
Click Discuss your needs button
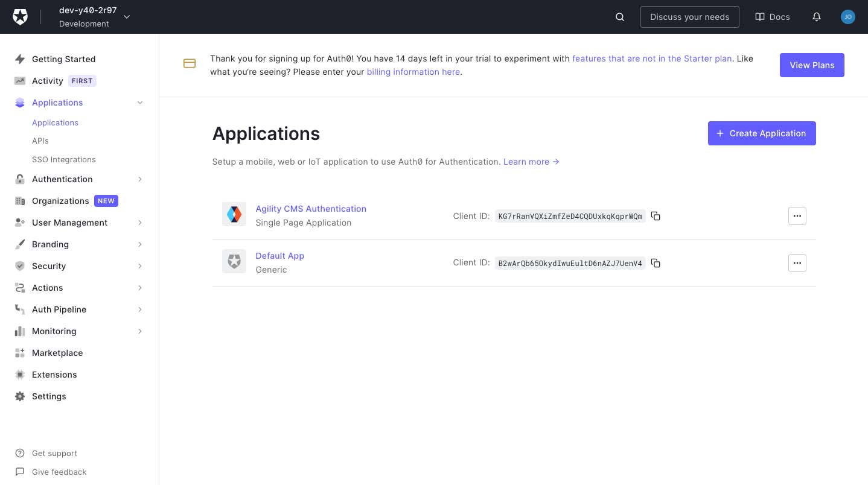689,17
